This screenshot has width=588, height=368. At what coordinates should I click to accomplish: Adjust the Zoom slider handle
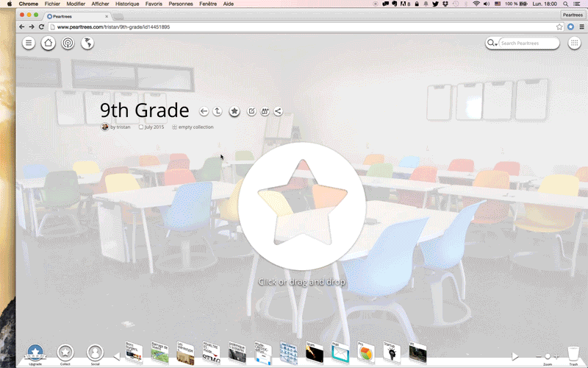point(548,356)
